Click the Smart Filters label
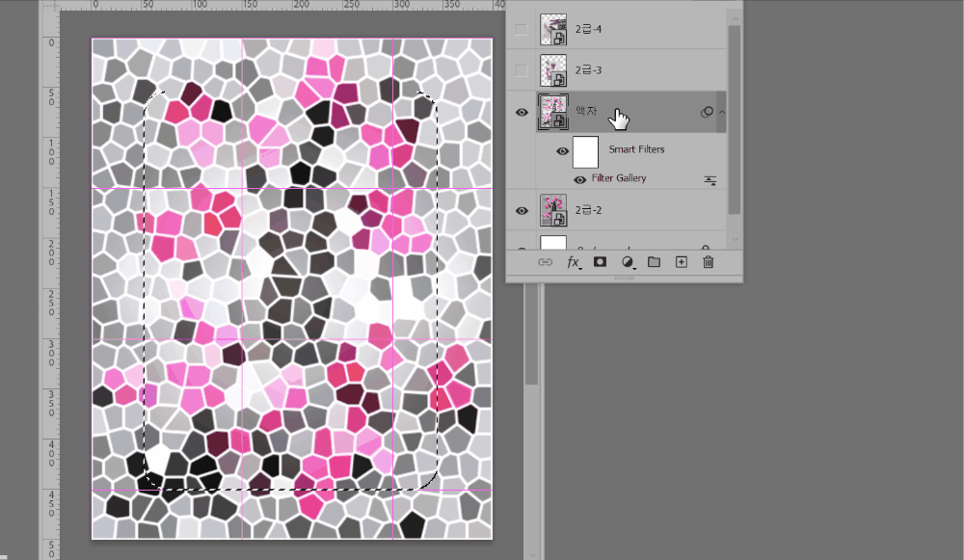Image resolution: width=964 pixels, height=560 pixels. pos(636,149)
